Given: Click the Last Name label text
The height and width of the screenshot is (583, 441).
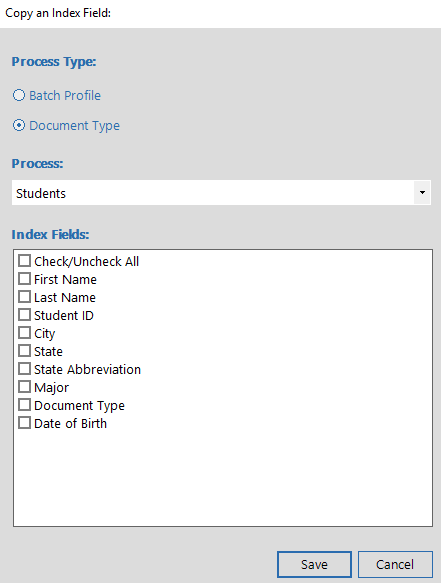Looking at the screenshot, I should tap(65, 297).
